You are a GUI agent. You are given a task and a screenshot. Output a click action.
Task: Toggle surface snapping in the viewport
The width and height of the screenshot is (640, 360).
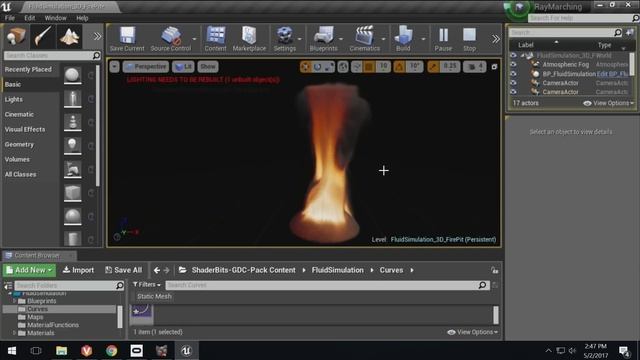(x=356, y=67)
